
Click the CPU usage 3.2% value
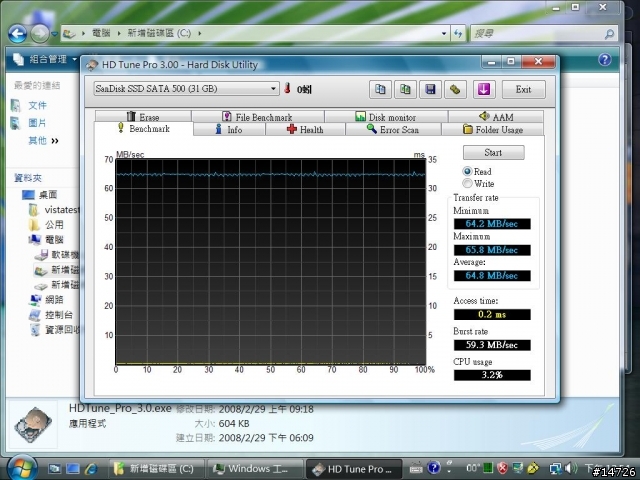pyautogui.click(x=492, y=375)
